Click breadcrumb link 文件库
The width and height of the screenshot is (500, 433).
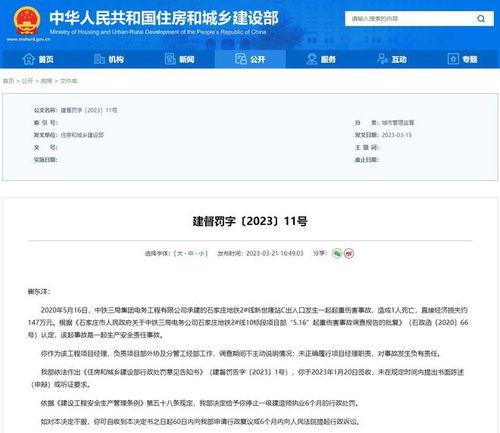pyautogui.click(x=69, y=81)
